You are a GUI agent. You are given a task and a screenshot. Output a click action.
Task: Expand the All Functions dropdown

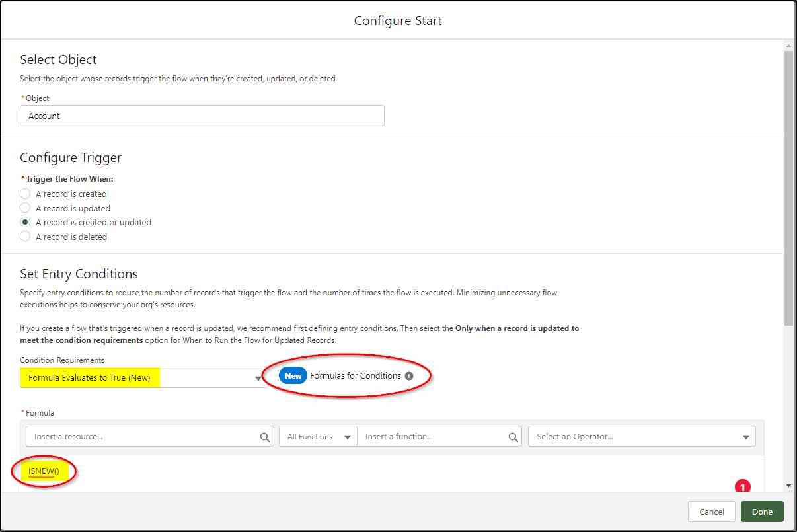[318, 437]
